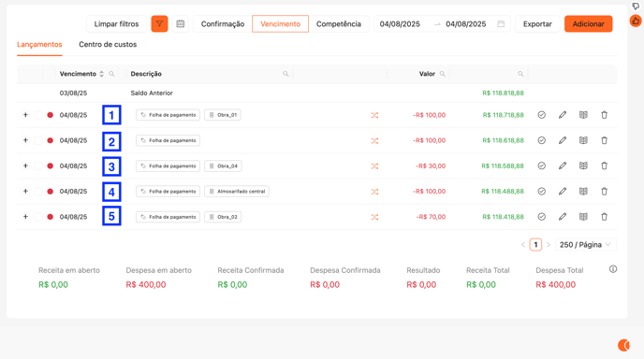Image resolution: width=644 pixels, height=359 pixels.
Task: Expand the Obra_02 row with plus
Action: [25, 217]
